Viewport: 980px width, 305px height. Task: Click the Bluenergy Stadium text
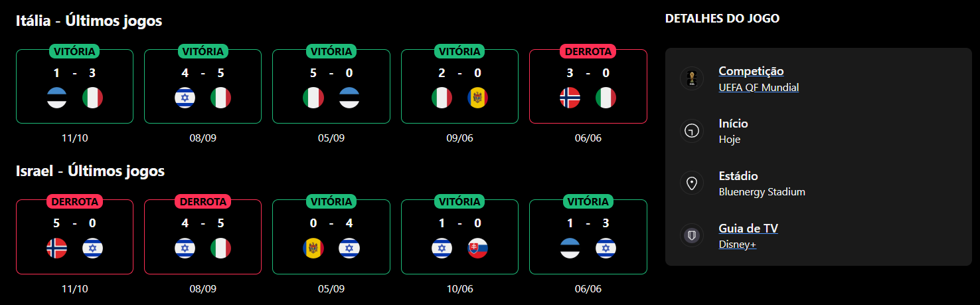point(762,192)
